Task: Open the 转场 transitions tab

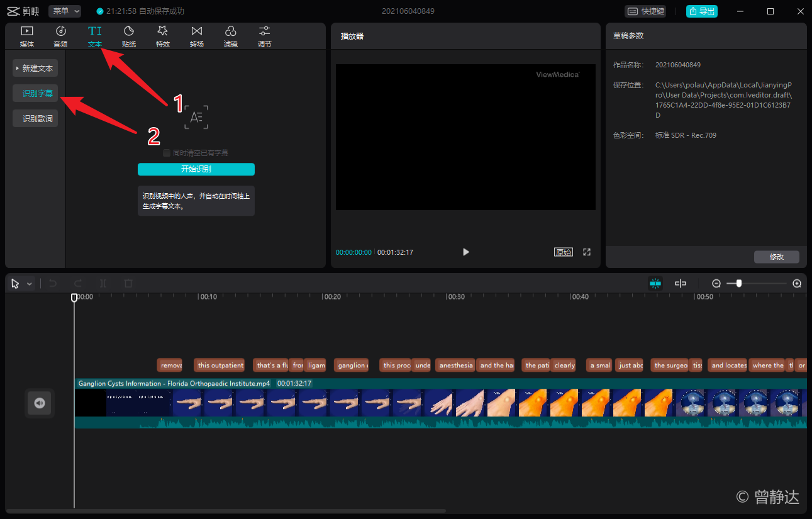Action: pos(196,36)
